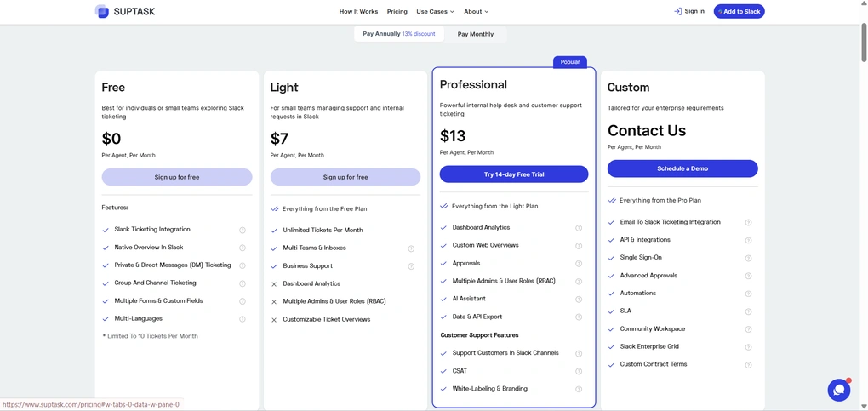Show info for Custom Web Overviews

(x=579, y=245)
